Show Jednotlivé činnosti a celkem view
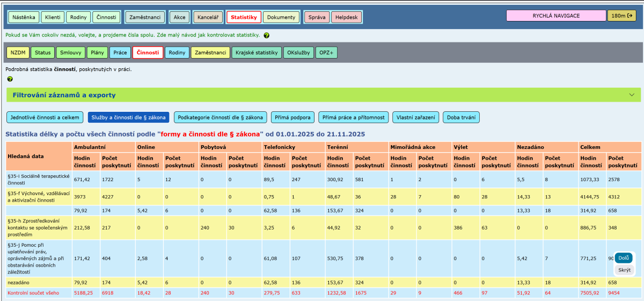 [x=45, y=117]
